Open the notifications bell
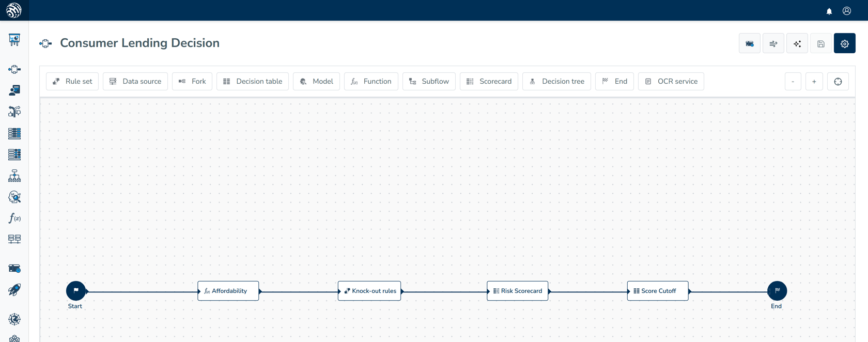868x342 pixels. pyautogui.click(x=829, y=11)
